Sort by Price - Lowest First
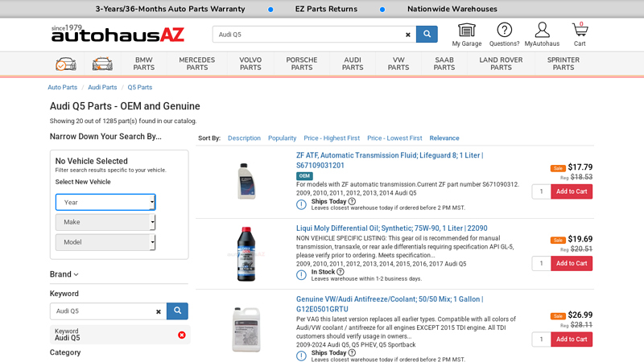 [394, 138]
